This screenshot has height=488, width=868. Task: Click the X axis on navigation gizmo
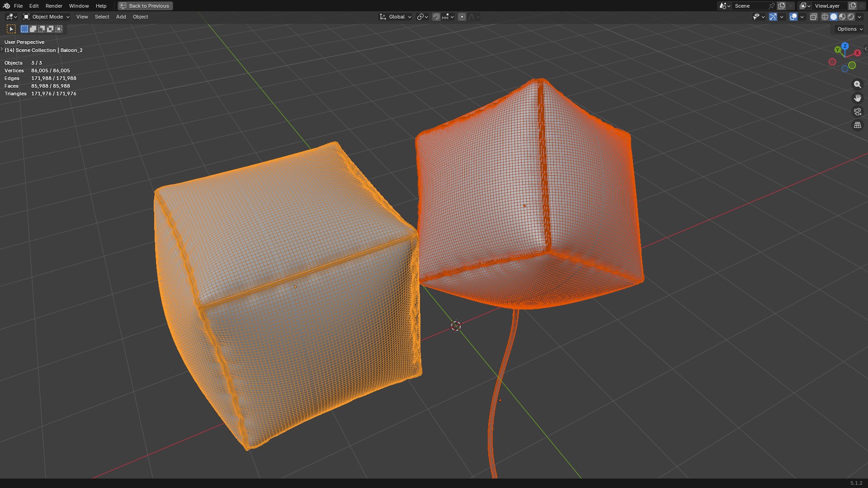(x=857, y=53)
